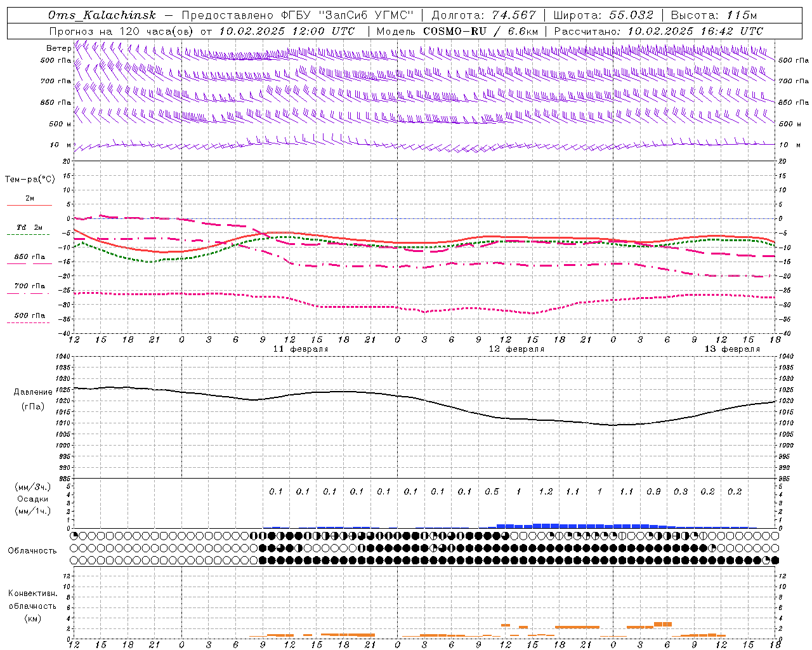
Task: Click the Конвективн. convective cloud label
Action: click(33, 594)
